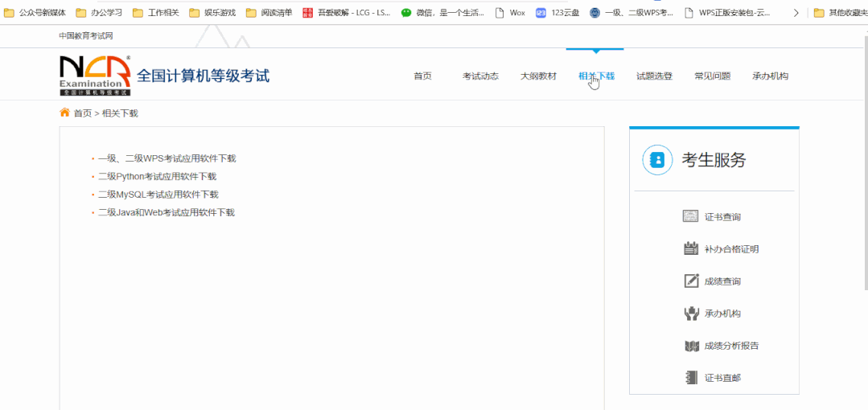This screenshot has width=868, height=410.
Task: Expand the bookmarks overflow chevron
Action: click(796, 13)
